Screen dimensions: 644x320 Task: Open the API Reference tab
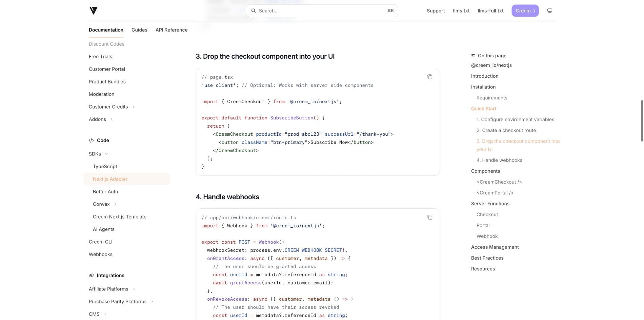[x=172, y=30]
